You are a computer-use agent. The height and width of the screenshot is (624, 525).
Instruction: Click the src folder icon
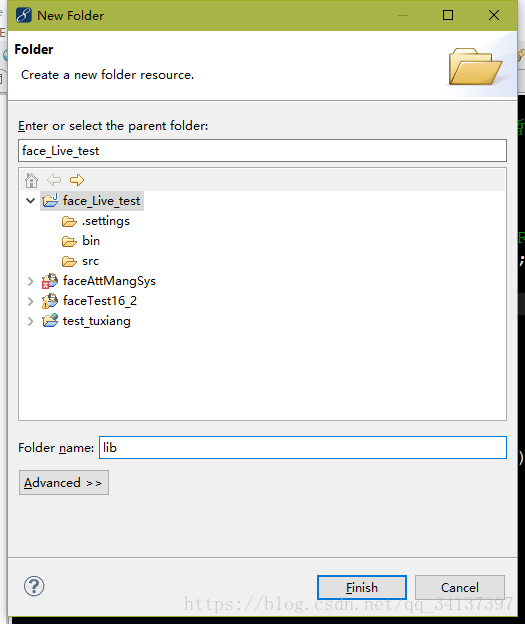point(69,261)
